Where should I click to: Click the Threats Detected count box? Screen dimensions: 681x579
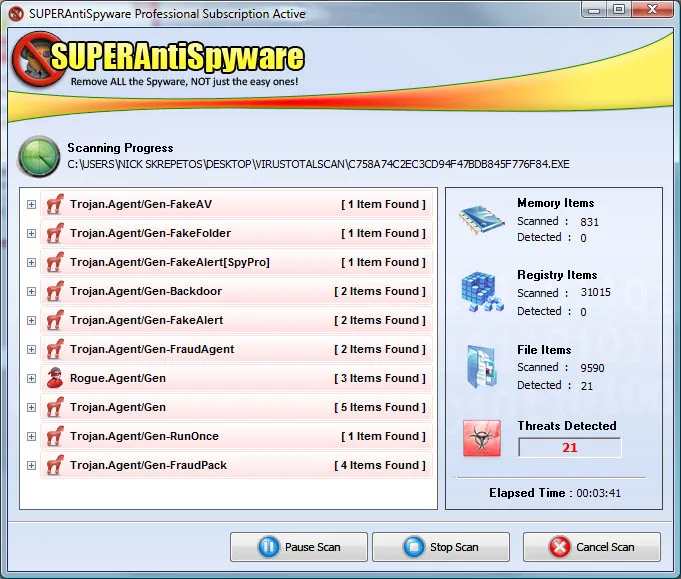coord(569,447)
